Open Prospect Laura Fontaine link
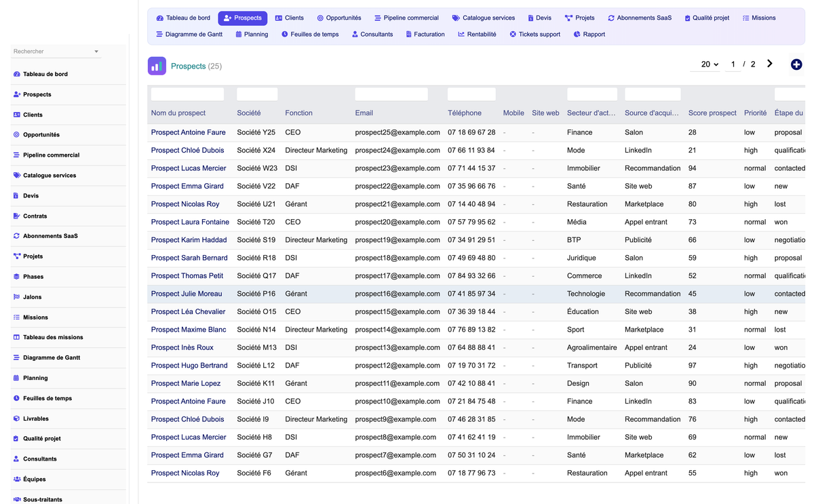 click(x=190, y=222)
